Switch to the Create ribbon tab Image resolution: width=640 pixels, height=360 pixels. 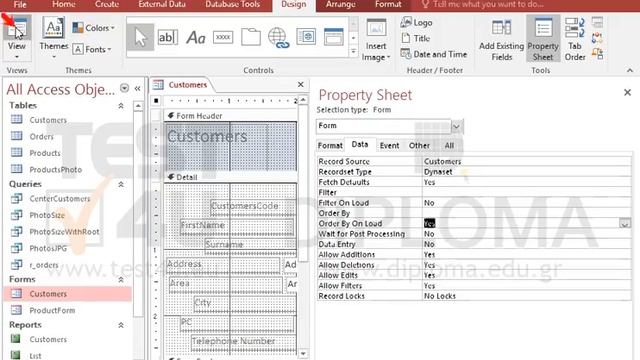pyautogui.click(x=107, y=4)
